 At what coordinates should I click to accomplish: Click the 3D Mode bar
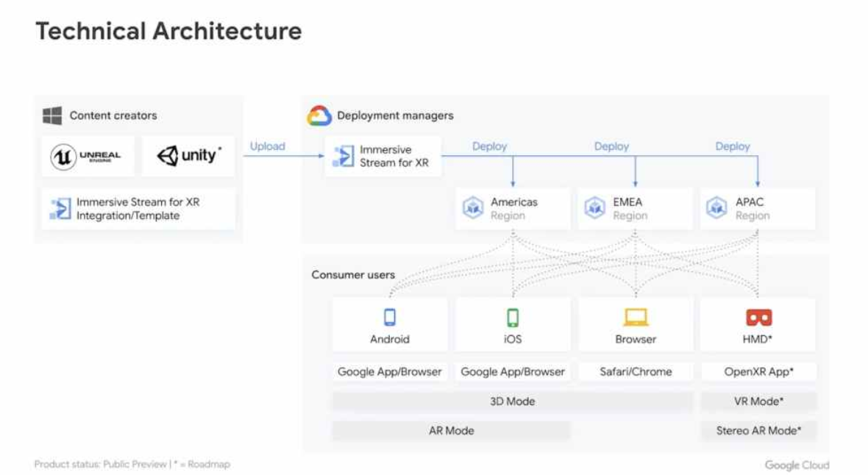[x=512, y=401]
